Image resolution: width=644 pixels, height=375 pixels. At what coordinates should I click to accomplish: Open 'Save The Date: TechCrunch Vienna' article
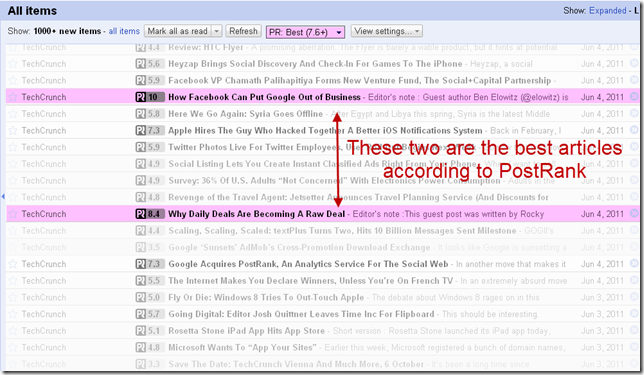click(296, 364)
